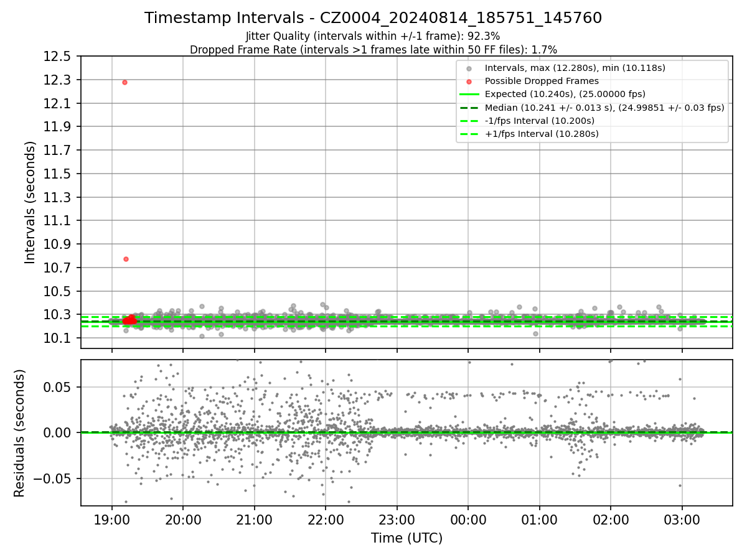747x560 pixels.
Task: Click the plot title 'Timestamp Intervals - CZ0004_20240814_185751_145760'
Action: [x=373, y=18]
